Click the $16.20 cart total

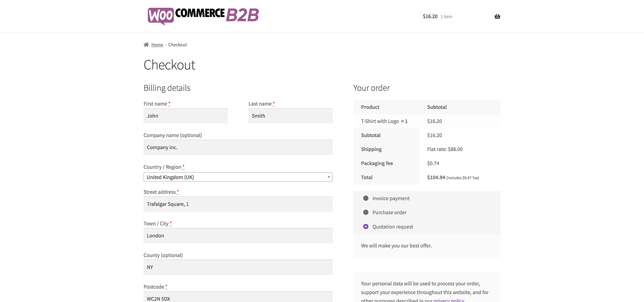tap(430, 16)
